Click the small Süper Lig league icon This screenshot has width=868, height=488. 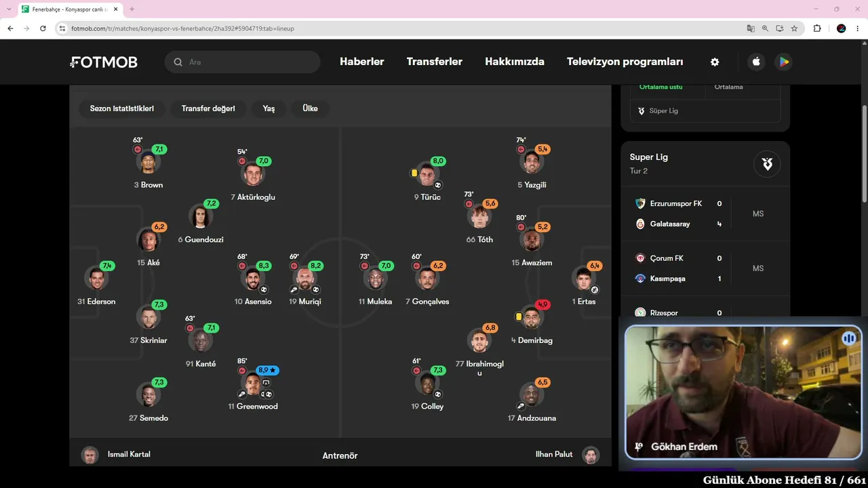pos(642,110)
